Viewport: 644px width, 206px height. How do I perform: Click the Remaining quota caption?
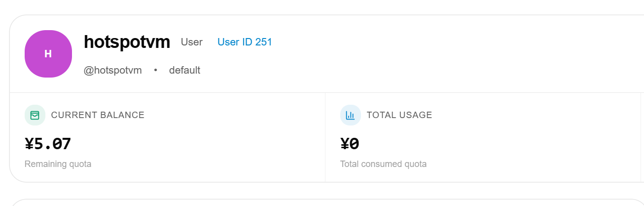coord(58,164)
